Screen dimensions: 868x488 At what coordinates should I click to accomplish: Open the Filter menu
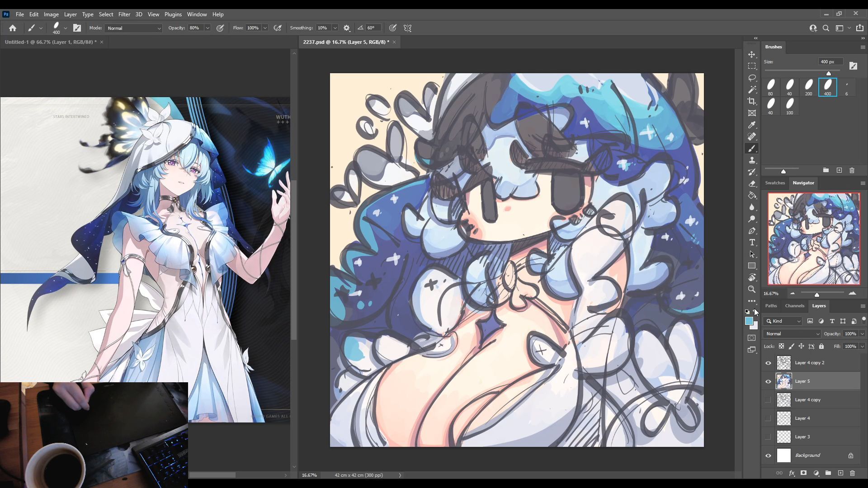coord(124,14)
